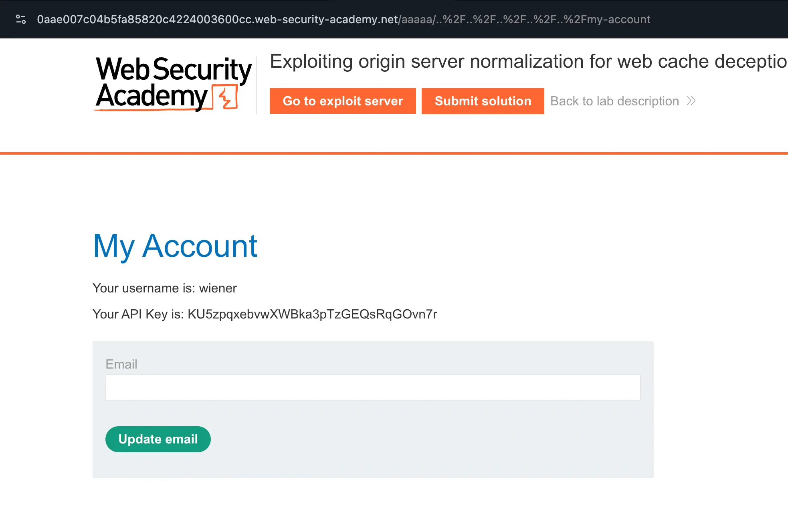This screenshot has width=788, height=532.
Task: Click the 'Your API Key is:' label text
Action: pos(138,314)
